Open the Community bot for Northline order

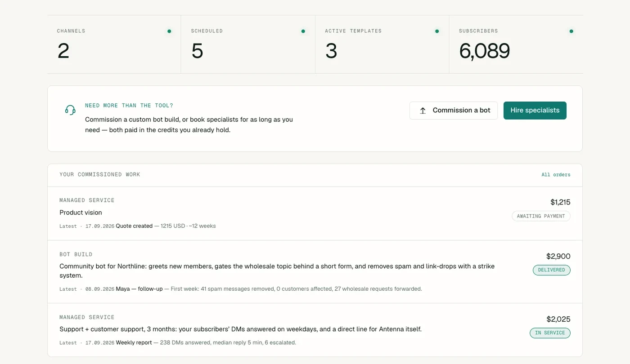pyautogui.click(x=315, y=272)
